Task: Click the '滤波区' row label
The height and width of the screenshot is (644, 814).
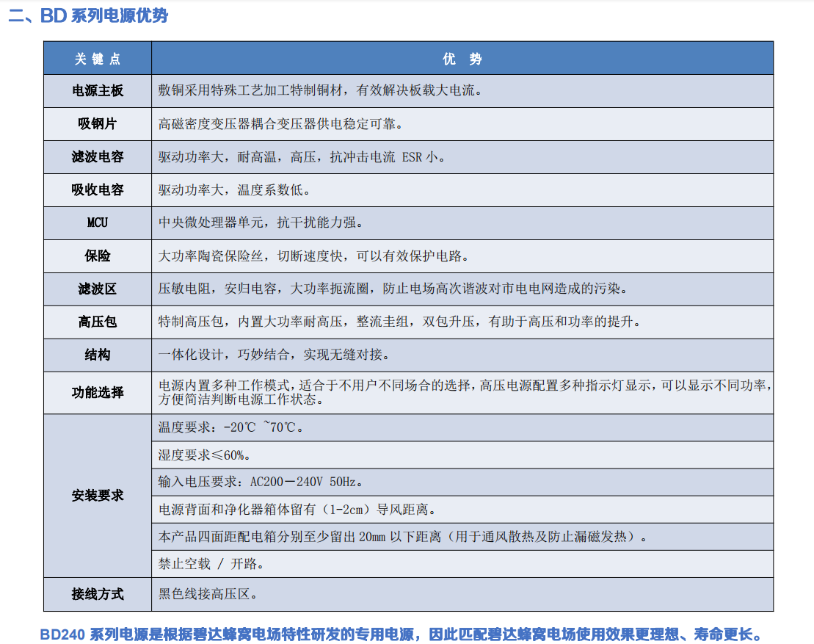Action: [98, 289]
